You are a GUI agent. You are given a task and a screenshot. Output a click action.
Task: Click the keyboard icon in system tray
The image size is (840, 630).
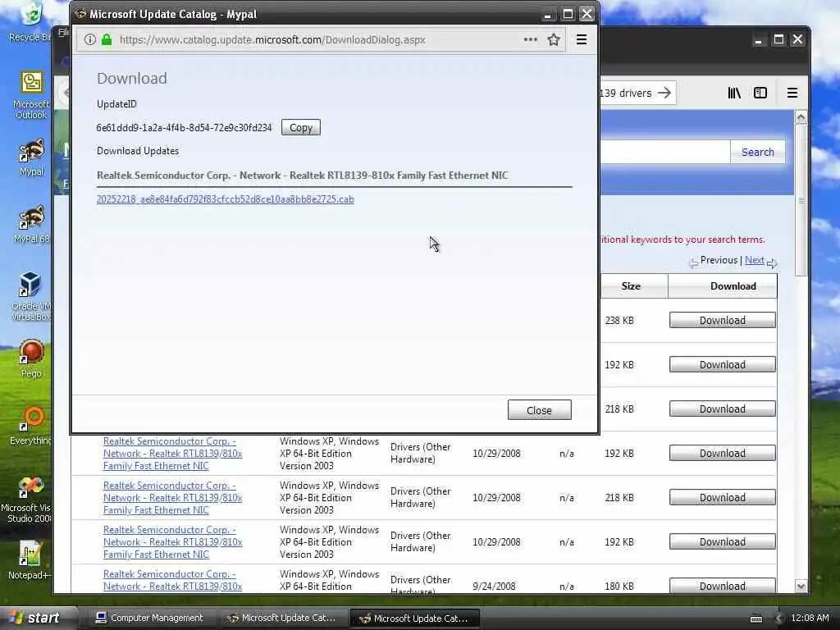pos(756,619)
